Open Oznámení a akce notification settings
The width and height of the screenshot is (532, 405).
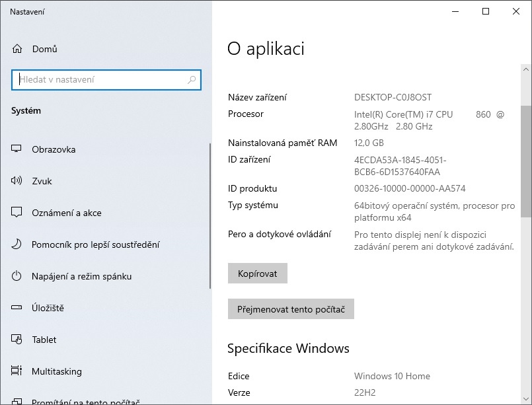[16, 213]
